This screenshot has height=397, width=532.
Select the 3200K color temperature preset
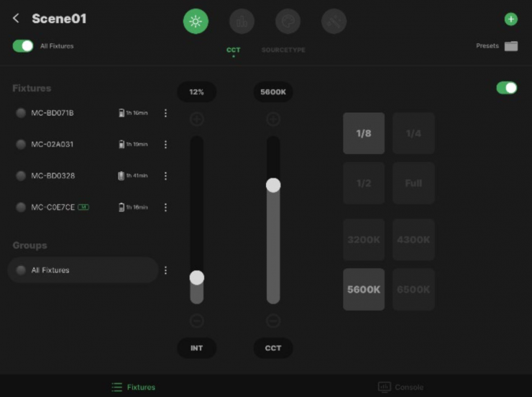coord(364,239)
